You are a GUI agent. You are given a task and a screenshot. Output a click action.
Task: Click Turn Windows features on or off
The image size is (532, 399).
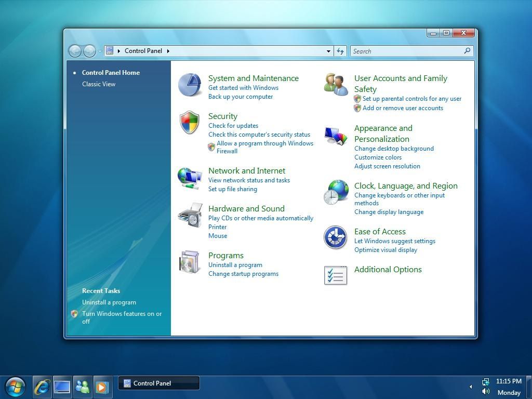122,317
